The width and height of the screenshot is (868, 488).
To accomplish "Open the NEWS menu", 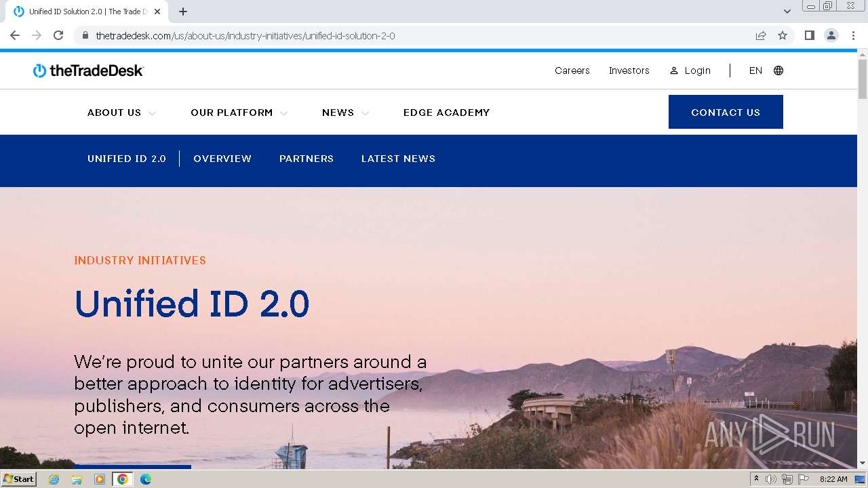I will (x=338, y=113).
